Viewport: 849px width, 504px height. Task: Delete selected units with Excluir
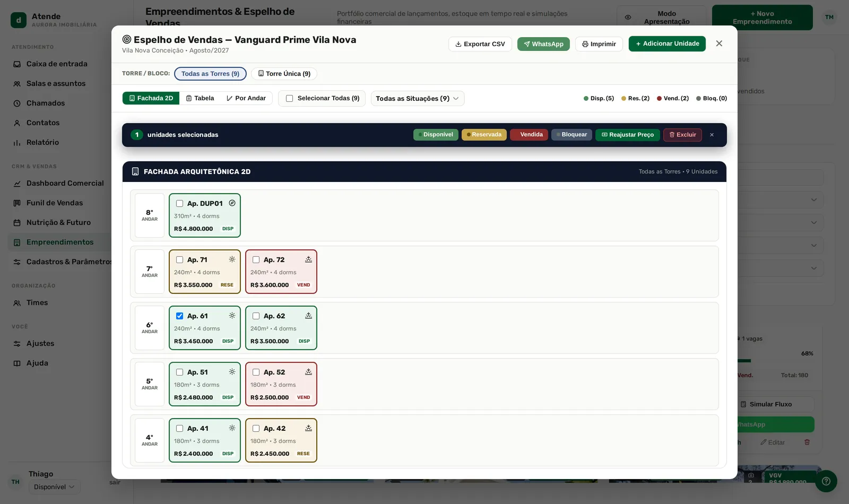pos(682,135)
